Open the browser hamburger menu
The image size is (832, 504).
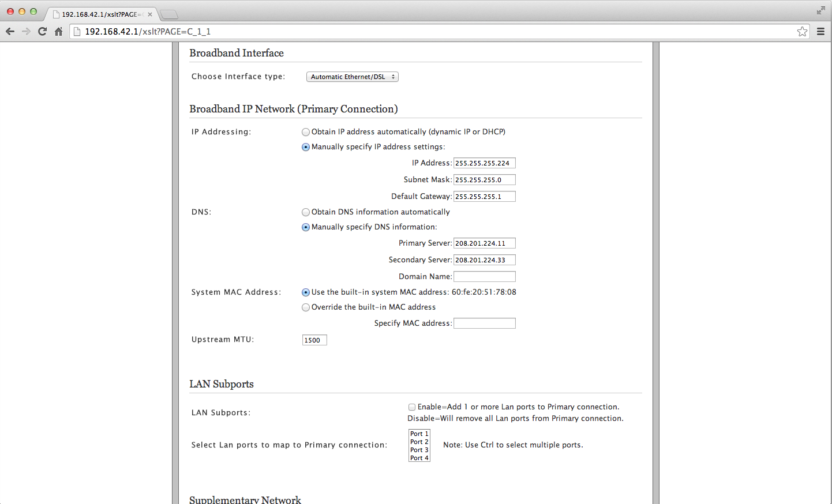[821, 32]
